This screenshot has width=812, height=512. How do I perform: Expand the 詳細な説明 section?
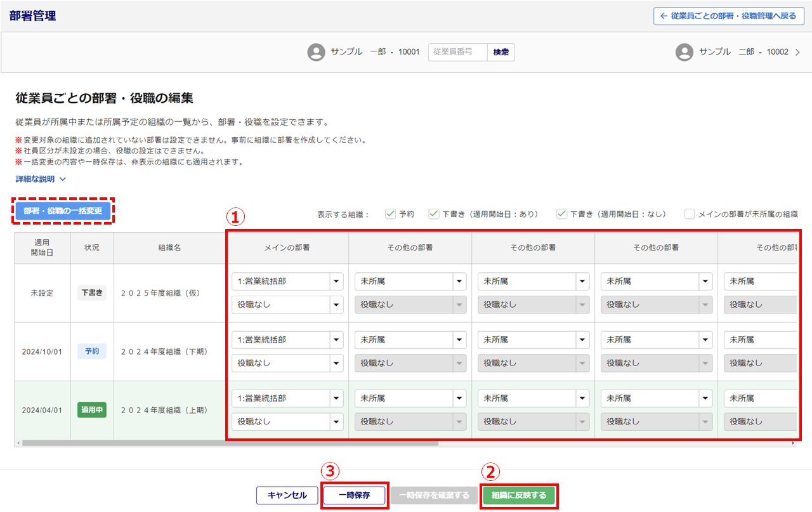41,179
